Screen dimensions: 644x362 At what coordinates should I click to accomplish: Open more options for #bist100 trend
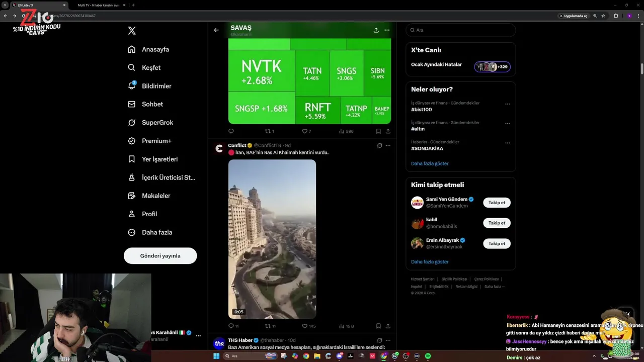507,104
